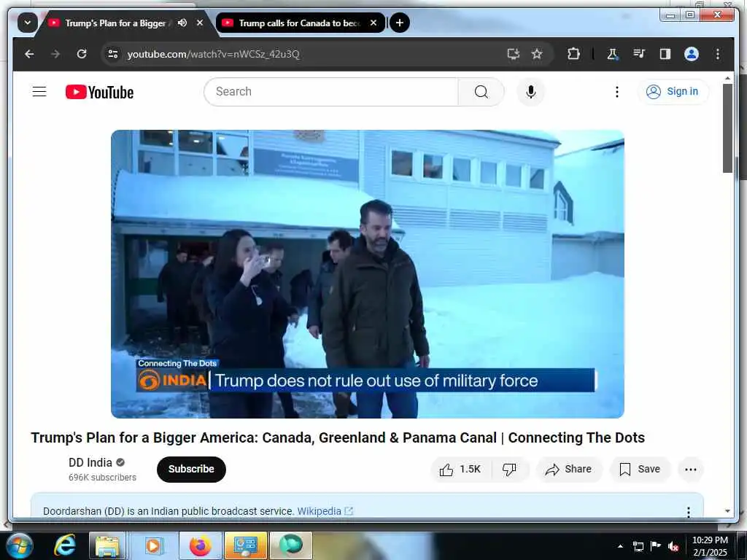The width and height of the screenshot is (747, 560).
Task: Open media controls icon in toolbar
Action: click(639, 54)
